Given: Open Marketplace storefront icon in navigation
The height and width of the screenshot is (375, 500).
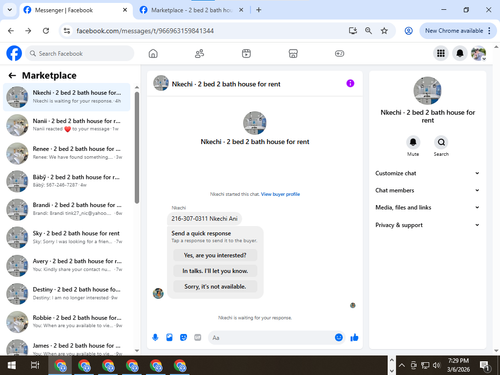Looking at the screenshot, I should coord(293,53).
